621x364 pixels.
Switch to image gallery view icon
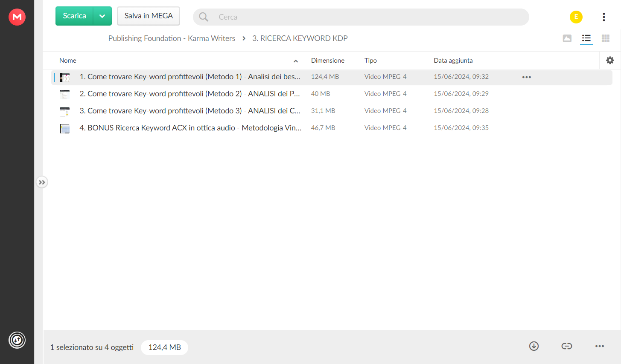tap(567, 38)
